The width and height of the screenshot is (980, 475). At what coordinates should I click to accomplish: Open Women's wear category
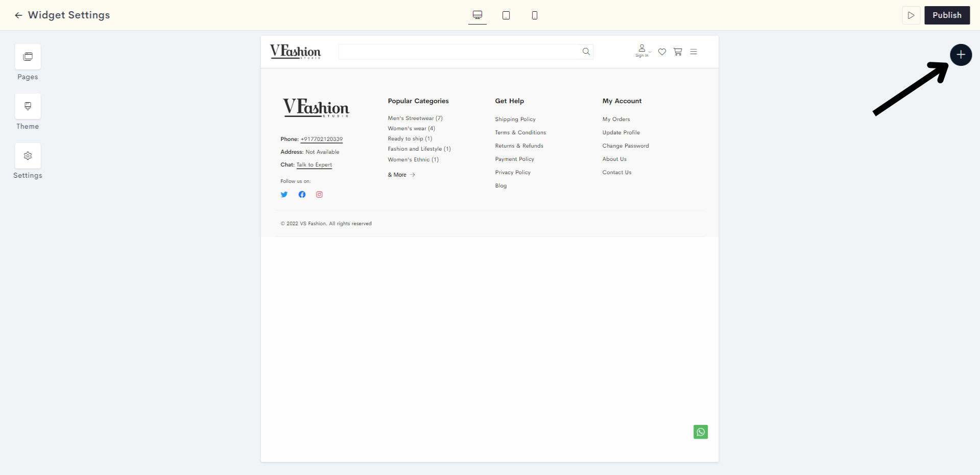411,128
